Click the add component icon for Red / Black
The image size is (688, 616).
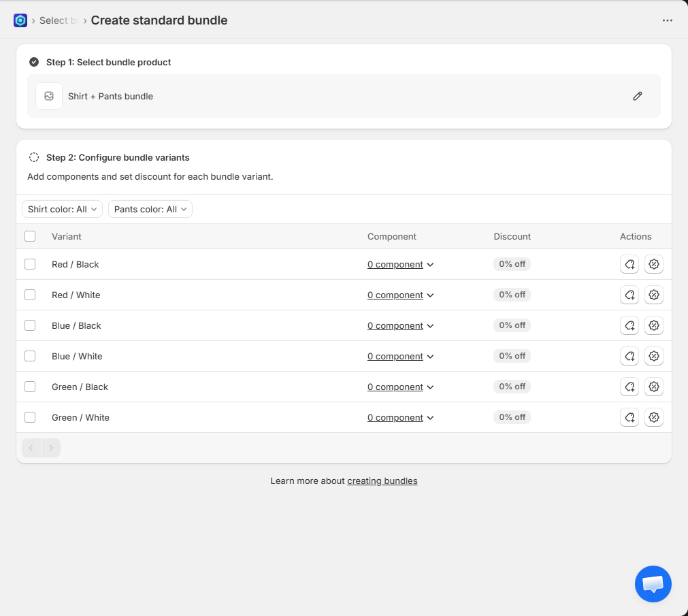[x=629, y=264]
